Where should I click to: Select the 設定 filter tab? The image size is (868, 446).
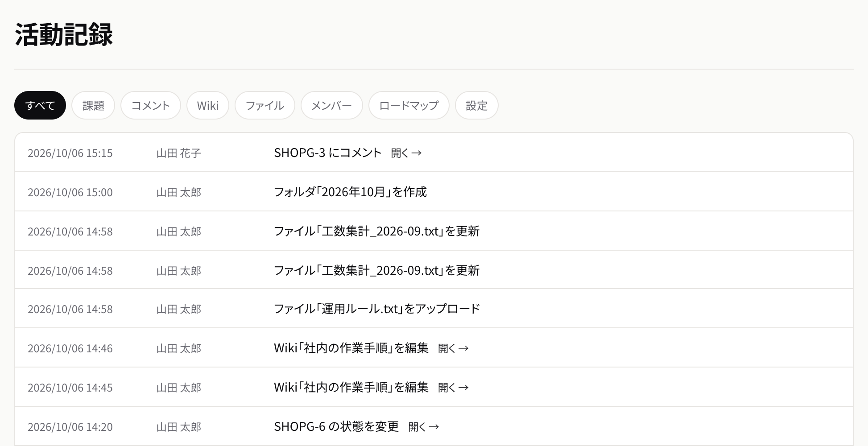(477, 105)
